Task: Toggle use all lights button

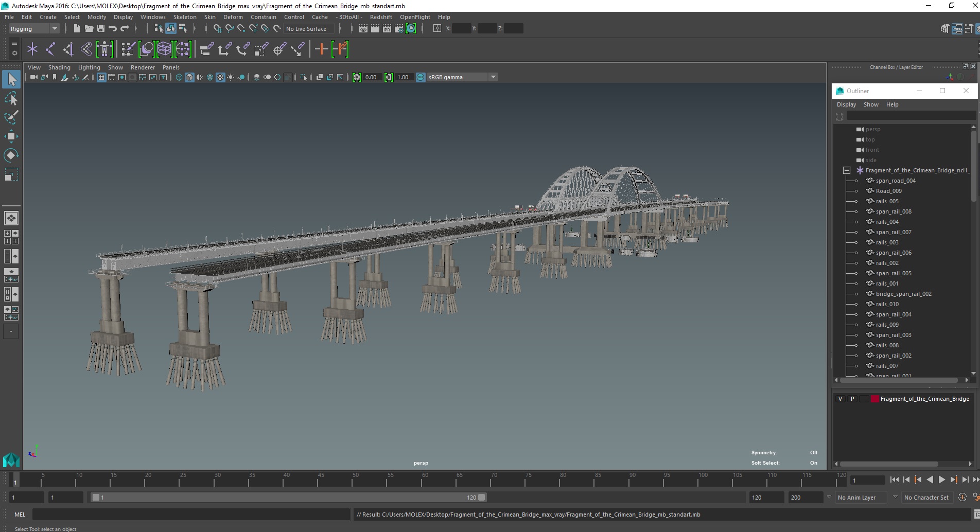Action: (231, 77)
